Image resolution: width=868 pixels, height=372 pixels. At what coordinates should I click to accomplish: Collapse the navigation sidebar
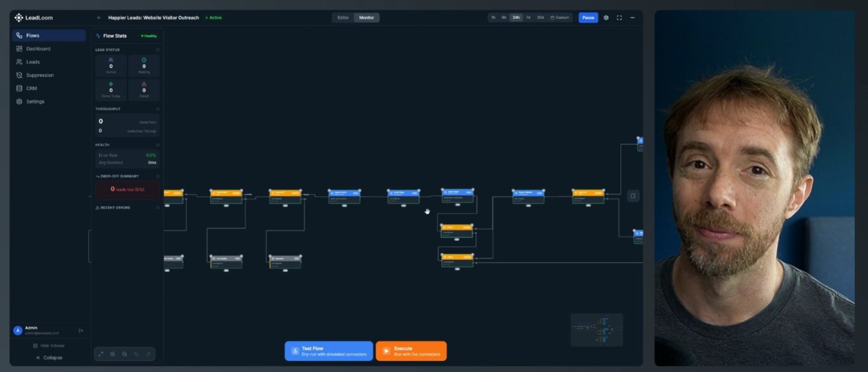click(x=49, y=358)
